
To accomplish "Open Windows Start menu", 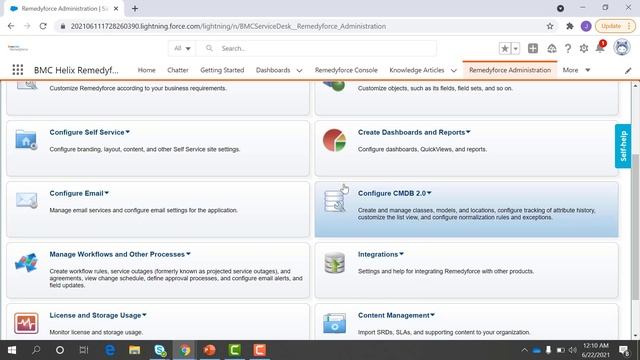I will [x=12, y=350].
